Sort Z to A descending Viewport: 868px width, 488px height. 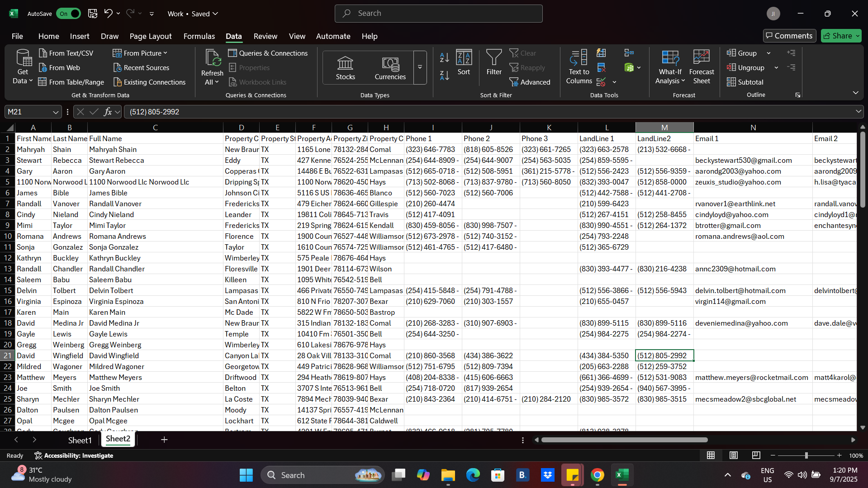click(444, 76)
